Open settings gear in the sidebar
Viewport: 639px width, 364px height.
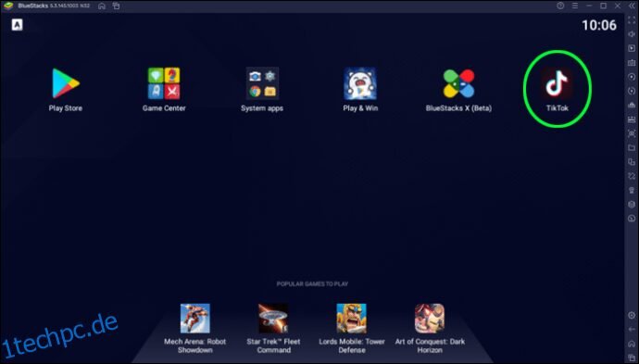(x=632, y=315)
